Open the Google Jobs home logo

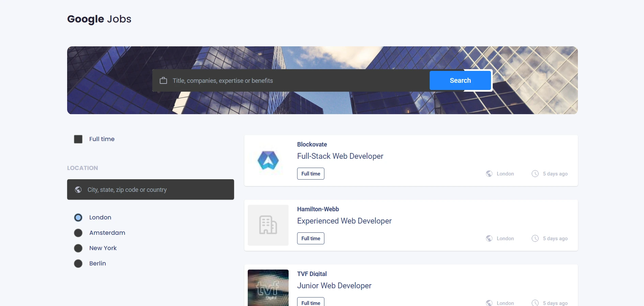pyautogui.click(x=99, y=19)
